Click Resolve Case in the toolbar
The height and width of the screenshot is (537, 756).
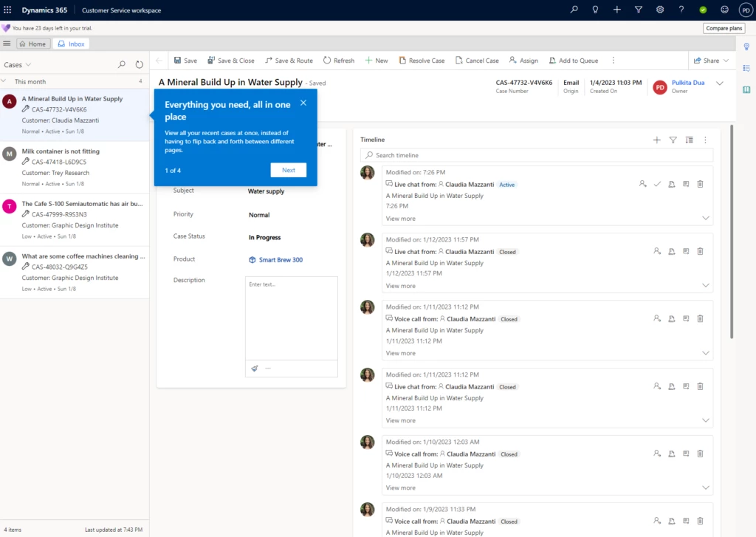[422, 60]
